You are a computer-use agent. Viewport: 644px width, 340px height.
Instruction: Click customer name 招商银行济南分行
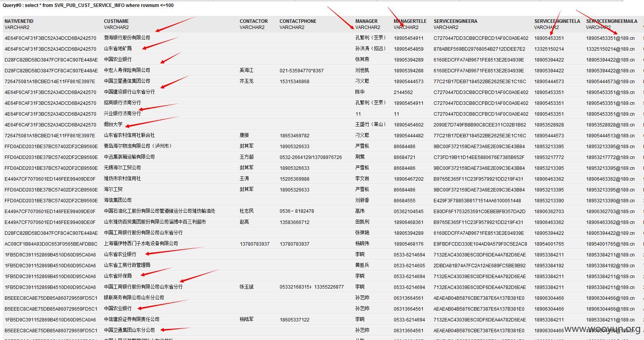pos(122,103)
